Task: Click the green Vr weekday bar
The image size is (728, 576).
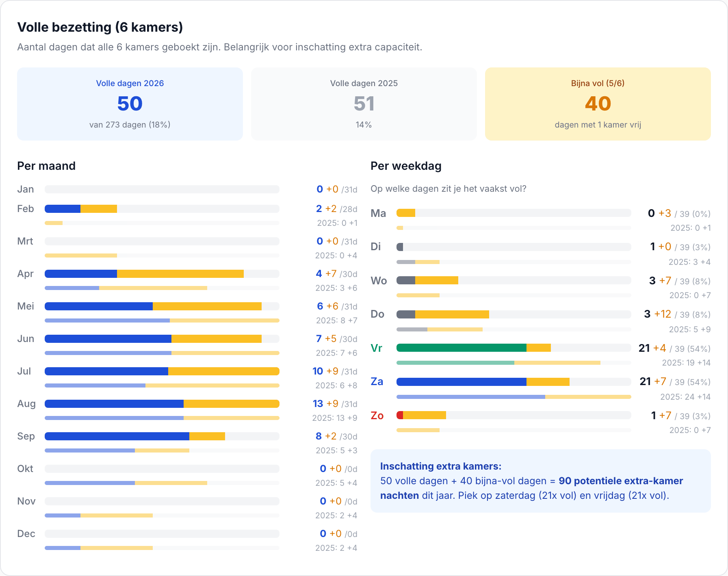Action: coord(461,348)
